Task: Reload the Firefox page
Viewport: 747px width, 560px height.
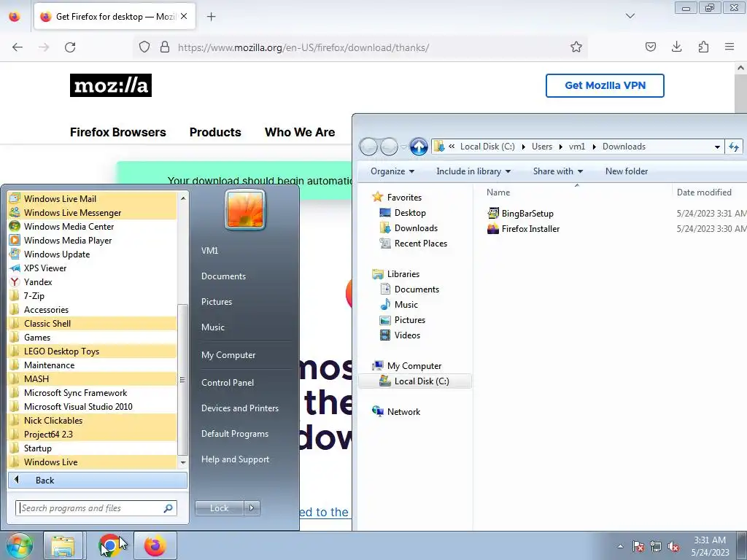Action: tap(70, 47)
